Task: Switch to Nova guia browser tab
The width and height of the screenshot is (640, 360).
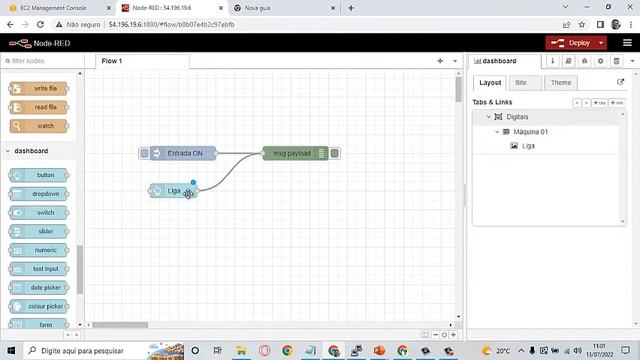Action: pyautogui.click(x=284, y=8)
